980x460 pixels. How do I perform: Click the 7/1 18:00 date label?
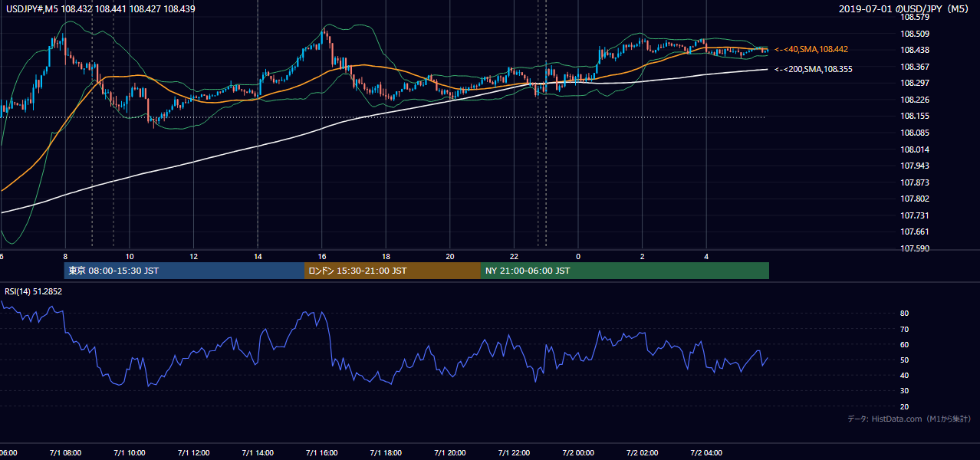386,453
